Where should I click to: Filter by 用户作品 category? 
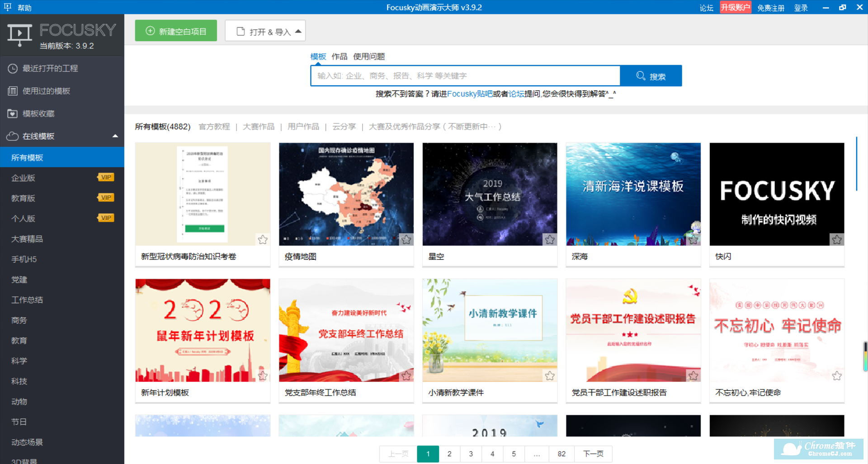click(x=303, y=127)
